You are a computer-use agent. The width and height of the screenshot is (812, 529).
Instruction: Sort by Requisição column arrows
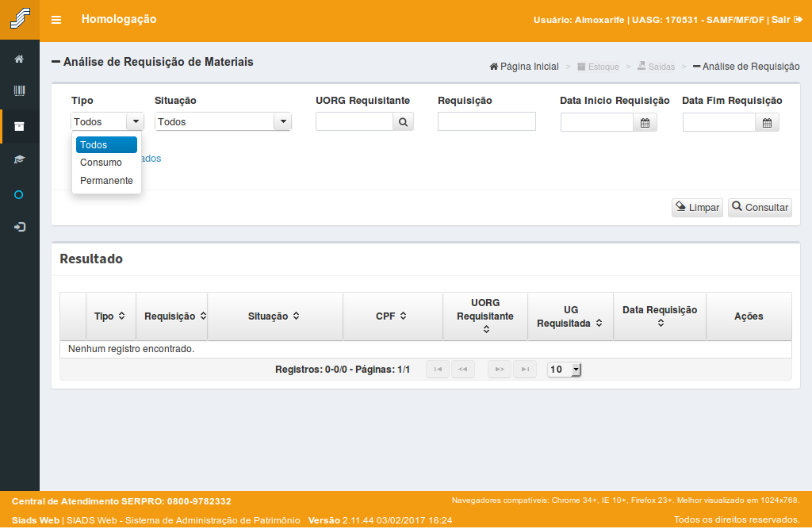[203, 316]
